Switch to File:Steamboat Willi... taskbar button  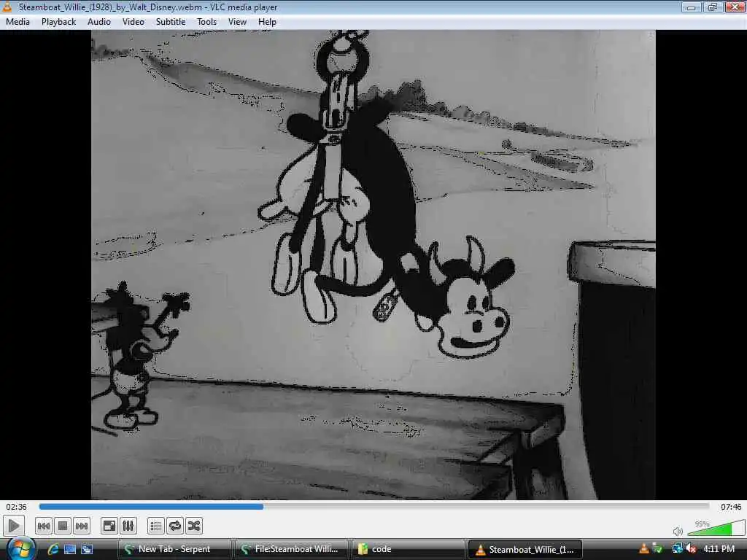coord(291,549)
